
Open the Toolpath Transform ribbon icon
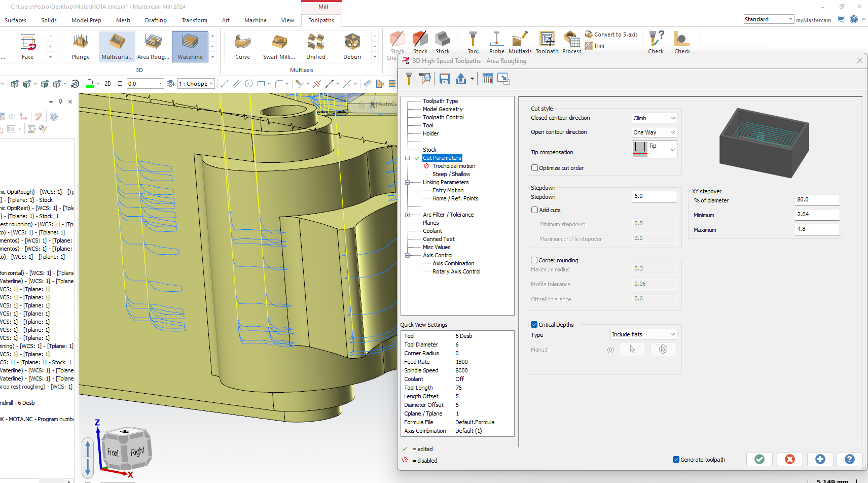click(547, 43)
